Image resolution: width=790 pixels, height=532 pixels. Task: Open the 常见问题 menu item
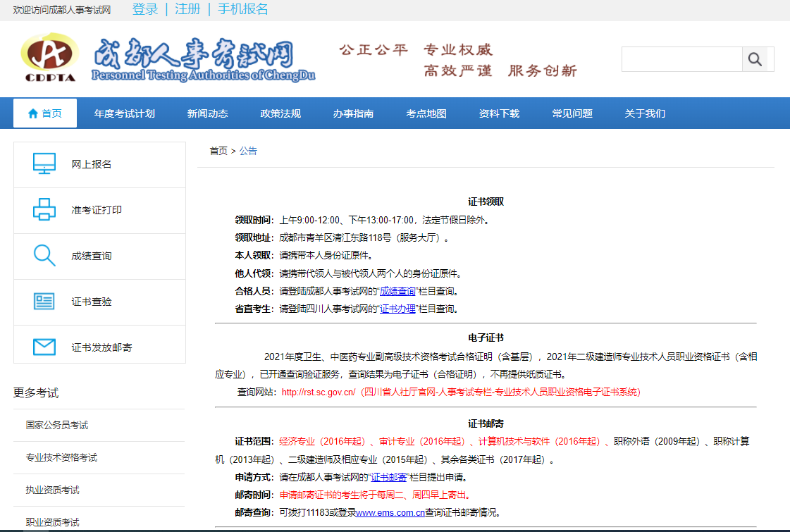[572, 113]
